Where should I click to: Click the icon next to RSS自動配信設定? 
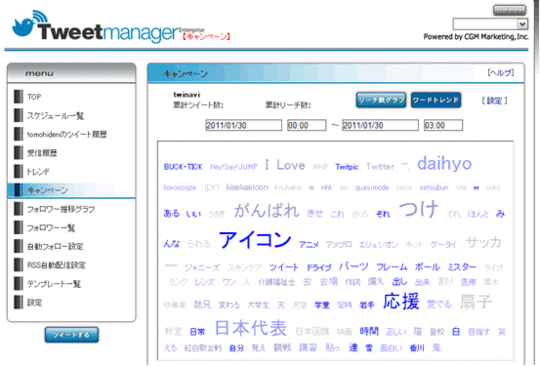19,265
